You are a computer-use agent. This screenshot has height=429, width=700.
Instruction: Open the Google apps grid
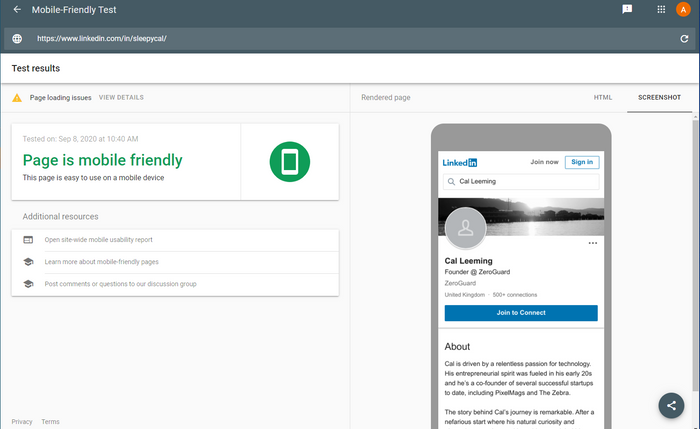point(661,9)
